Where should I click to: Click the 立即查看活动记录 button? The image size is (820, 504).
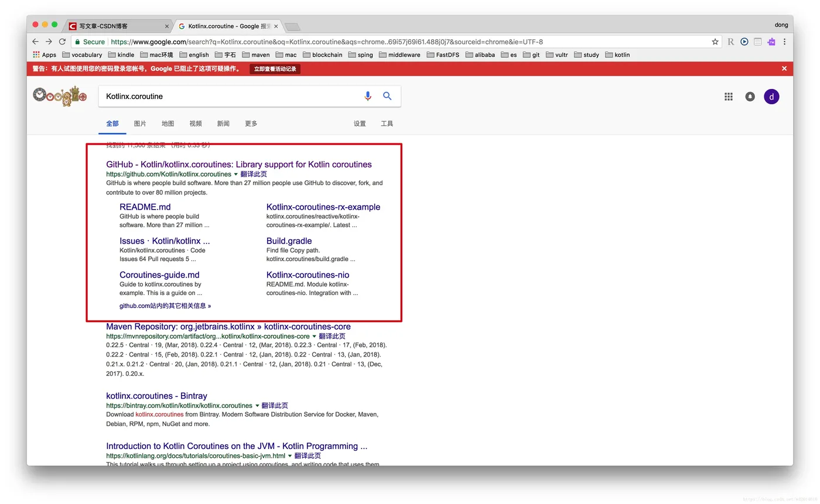coord(275,68)
